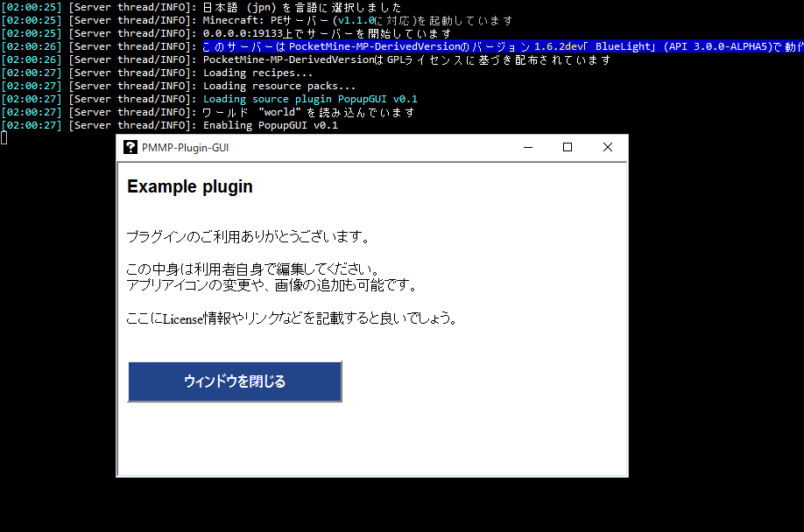Click the PMMP-Plugin-GUI question mark app icon
Image resolution: width=804 pixels, height=532 pixels.
coord(130,148)
